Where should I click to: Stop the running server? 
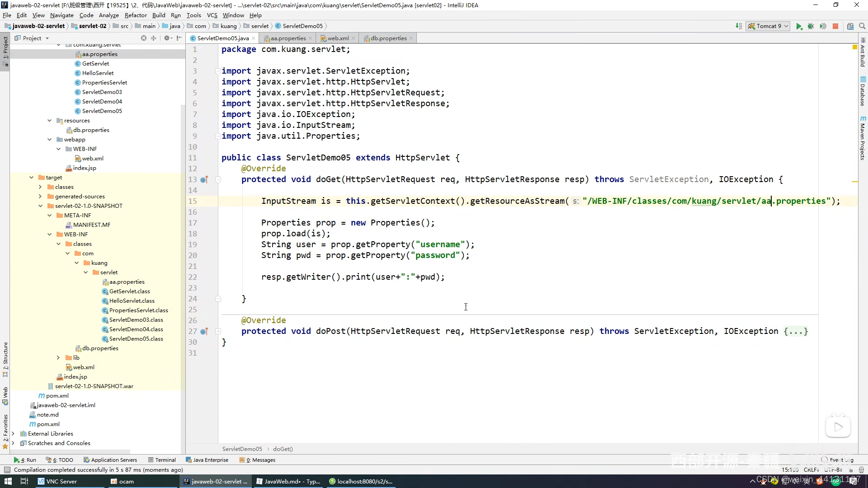835,26
